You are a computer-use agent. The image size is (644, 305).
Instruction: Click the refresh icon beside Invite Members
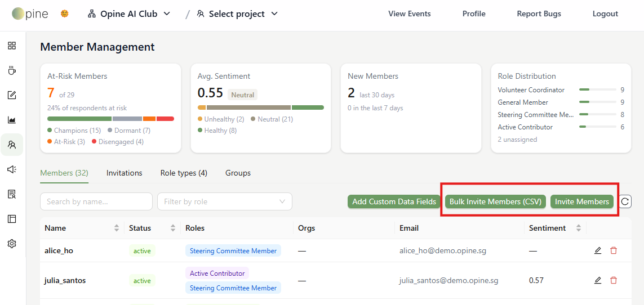click(x=625, y=201)
